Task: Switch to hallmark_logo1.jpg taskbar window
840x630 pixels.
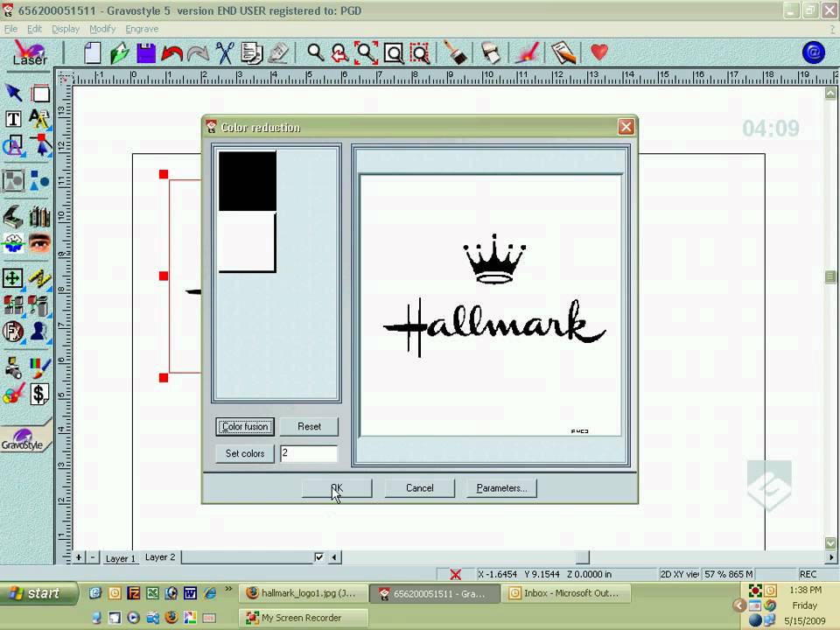Action: pos(304,593)
